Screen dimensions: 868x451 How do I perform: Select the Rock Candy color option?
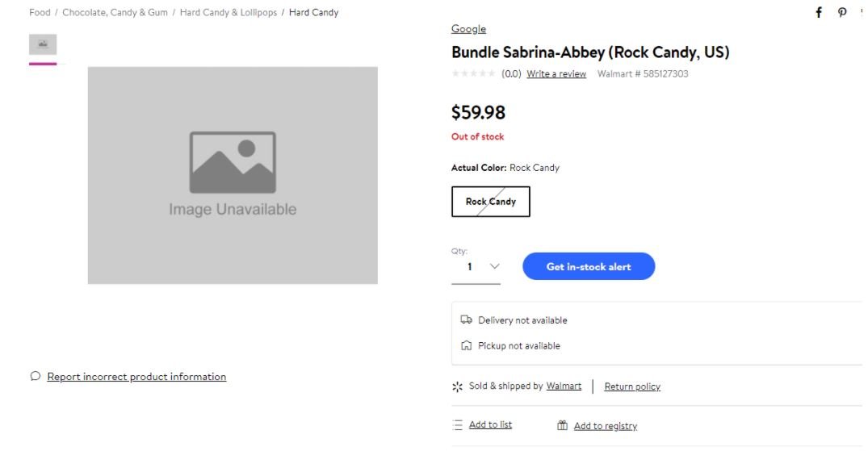(x=490, y=202)
